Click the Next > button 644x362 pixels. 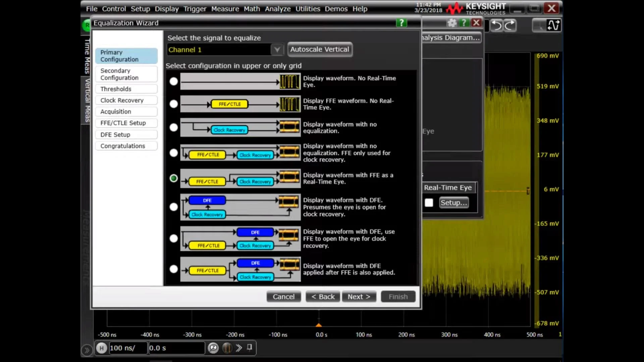[359, 297]
